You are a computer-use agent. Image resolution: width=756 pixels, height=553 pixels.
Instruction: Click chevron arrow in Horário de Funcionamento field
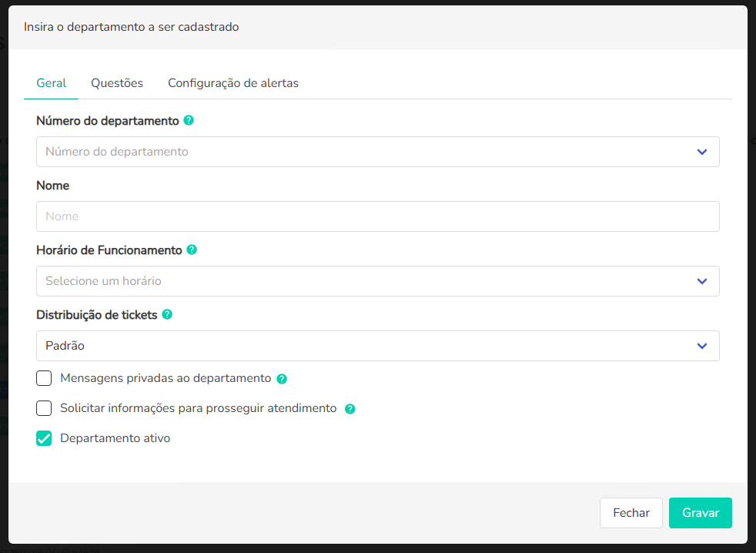[702, 281]
